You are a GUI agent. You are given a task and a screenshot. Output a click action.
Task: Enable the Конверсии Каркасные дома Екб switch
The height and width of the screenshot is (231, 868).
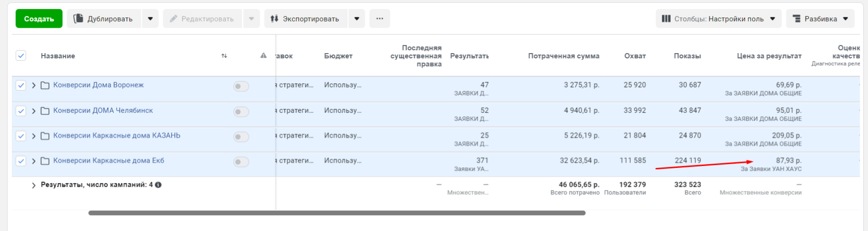(x=241, y=162)
